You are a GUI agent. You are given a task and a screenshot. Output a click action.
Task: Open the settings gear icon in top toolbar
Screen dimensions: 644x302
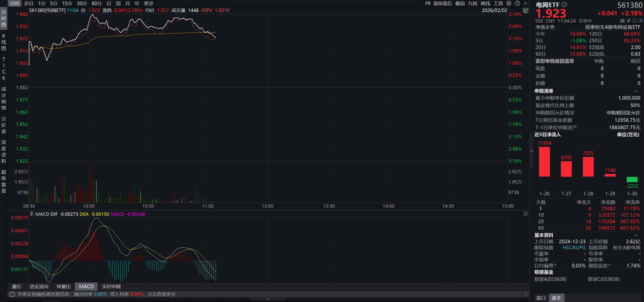click(x=509, y=3)
